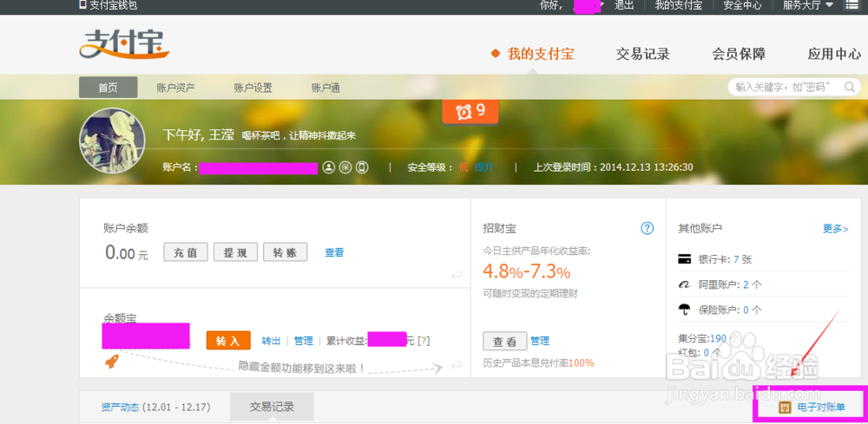Click the 4.8%-7.3% yield rate text
The image size is (868, 424).
point(527,271)
